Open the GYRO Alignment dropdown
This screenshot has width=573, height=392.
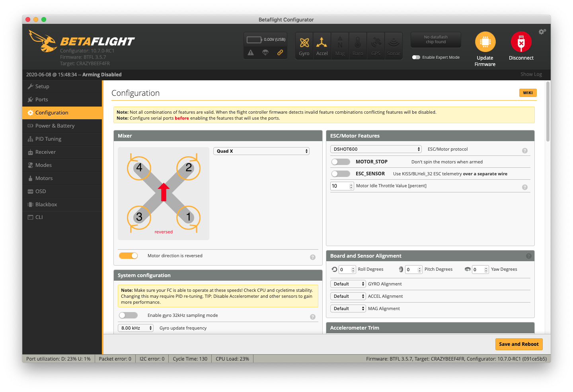click(x=348, y=284)
